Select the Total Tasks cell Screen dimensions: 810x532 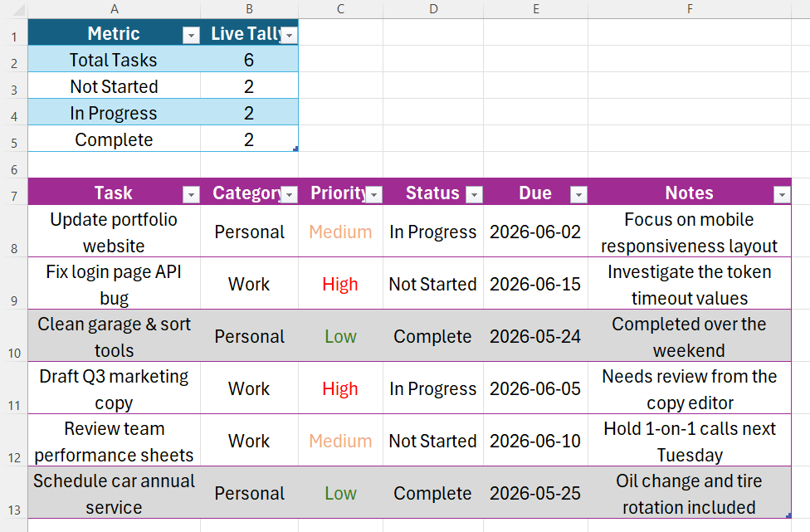coord(115,59)
